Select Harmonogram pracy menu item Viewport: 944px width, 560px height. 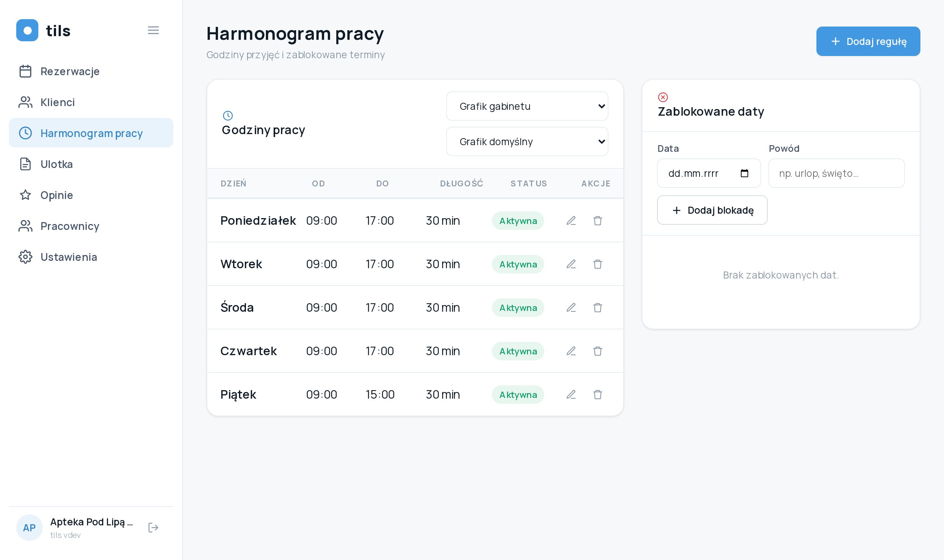pyautogui.click(x=91, y=133)
